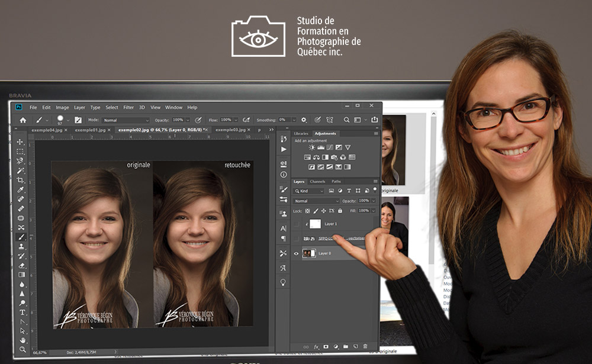Toggle layer filtering switch on

pyautogui.click(x=375, y=189)
